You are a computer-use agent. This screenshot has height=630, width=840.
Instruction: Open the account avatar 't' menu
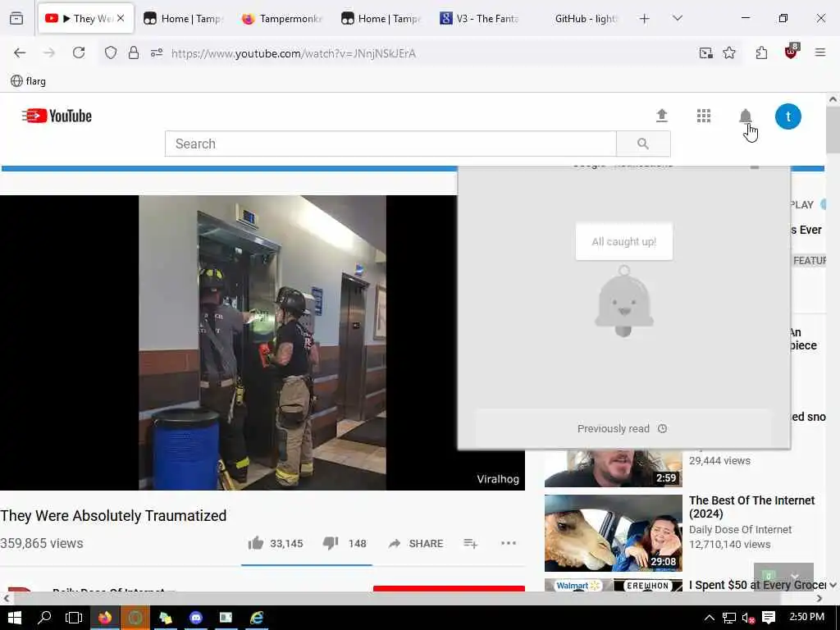[x=788, y=116]
